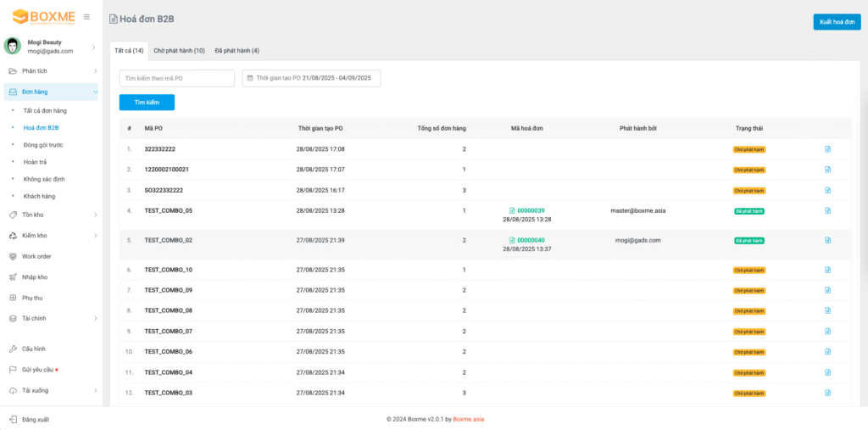Click the Tìm kiếm search button
This screenshot has width=868, height=430.
click(x=147, y=103)
